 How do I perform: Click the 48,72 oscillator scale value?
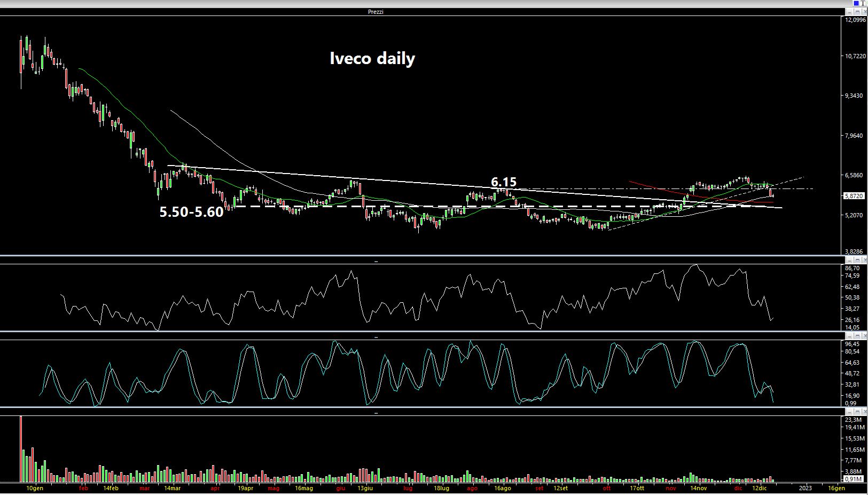853,373
